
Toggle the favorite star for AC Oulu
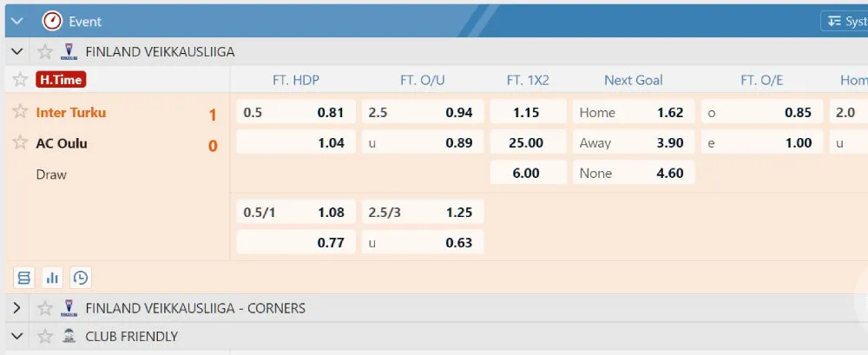pyautogui.click(x=20, y=143)
